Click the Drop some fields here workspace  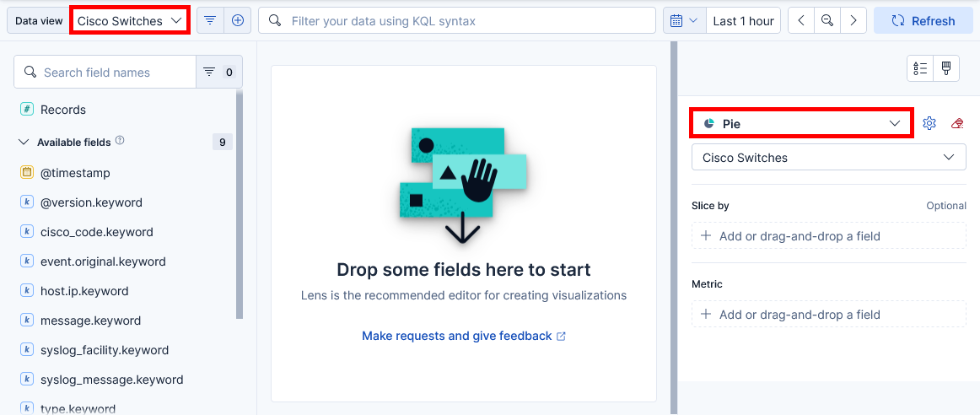(x=464, y=233)
